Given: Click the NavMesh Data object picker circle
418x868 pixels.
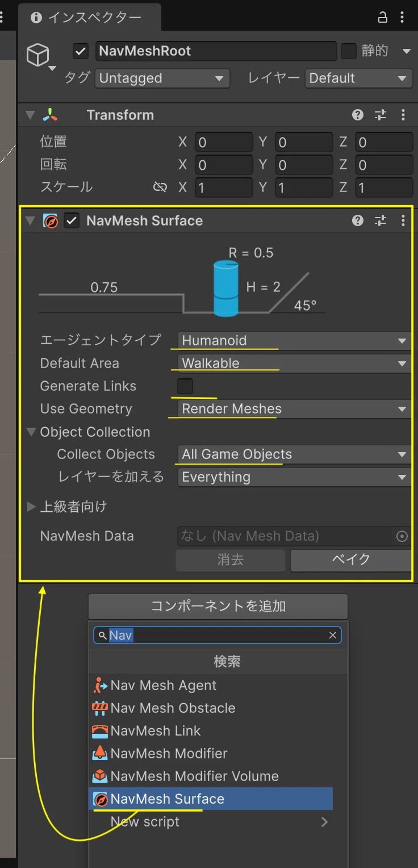Looking at the screenshot, I should 402,536.
